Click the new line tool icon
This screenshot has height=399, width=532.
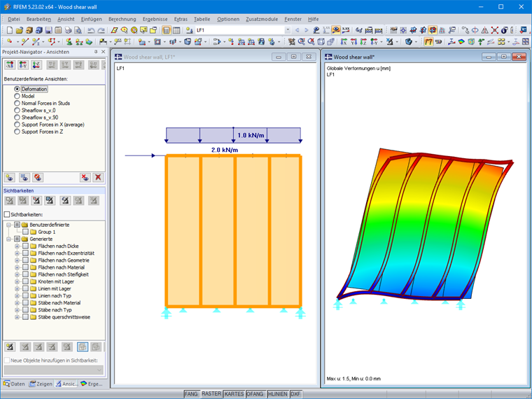tap(24, 42)
